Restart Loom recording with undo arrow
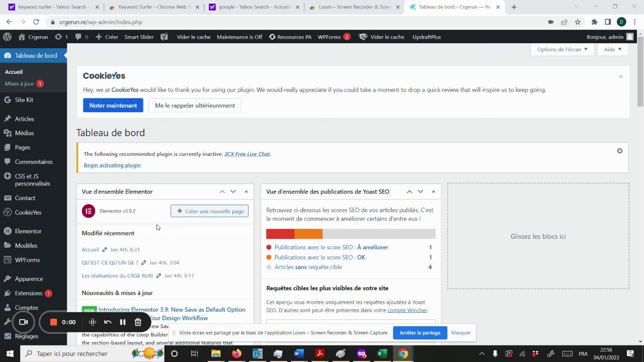Image resolution: width=644 pixels, height=362 pixels. [107, 322]
